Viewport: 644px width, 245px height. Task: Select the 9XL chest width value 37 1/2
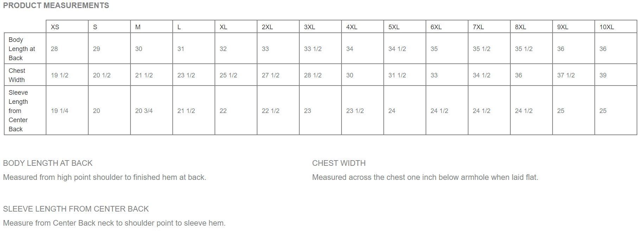pos(566,75)
